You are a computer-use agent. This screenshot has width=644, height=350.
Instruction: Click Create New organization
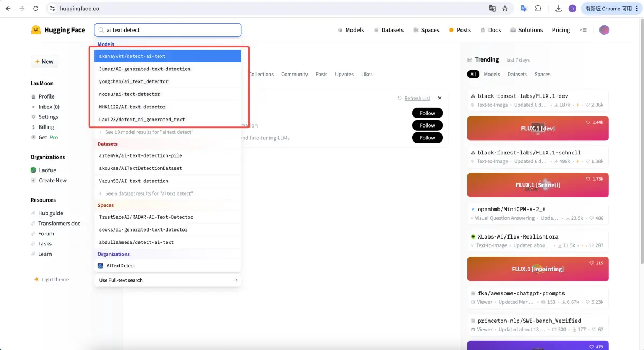pos(53,180)
